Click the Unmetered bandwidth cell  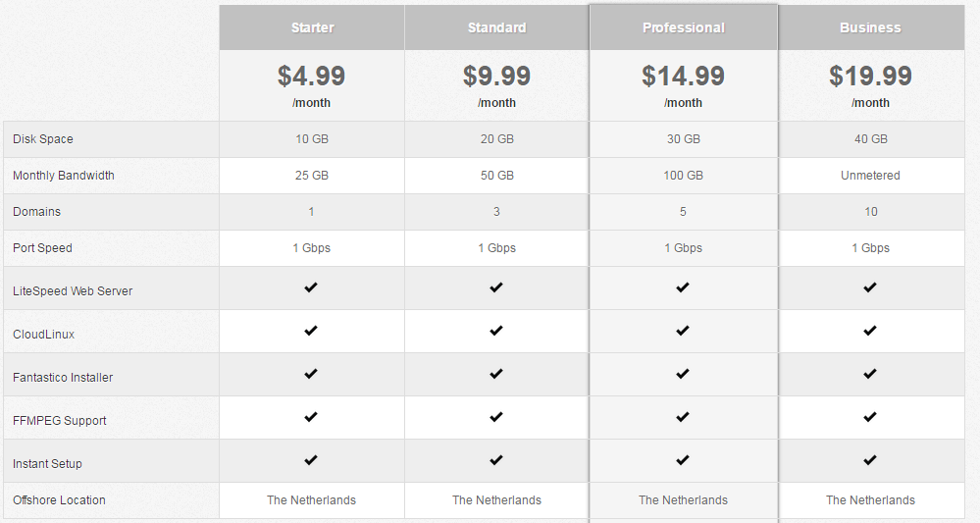(x=871, y=176)
